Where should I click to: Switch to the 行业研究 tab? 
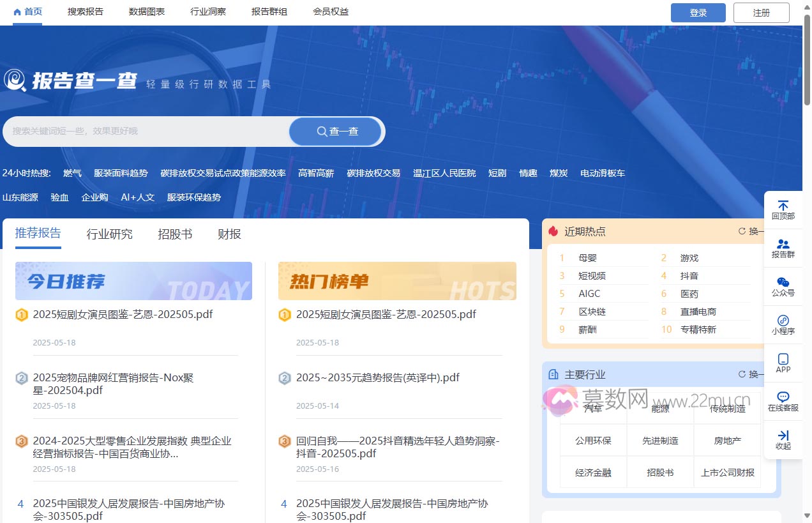(109, 234)
